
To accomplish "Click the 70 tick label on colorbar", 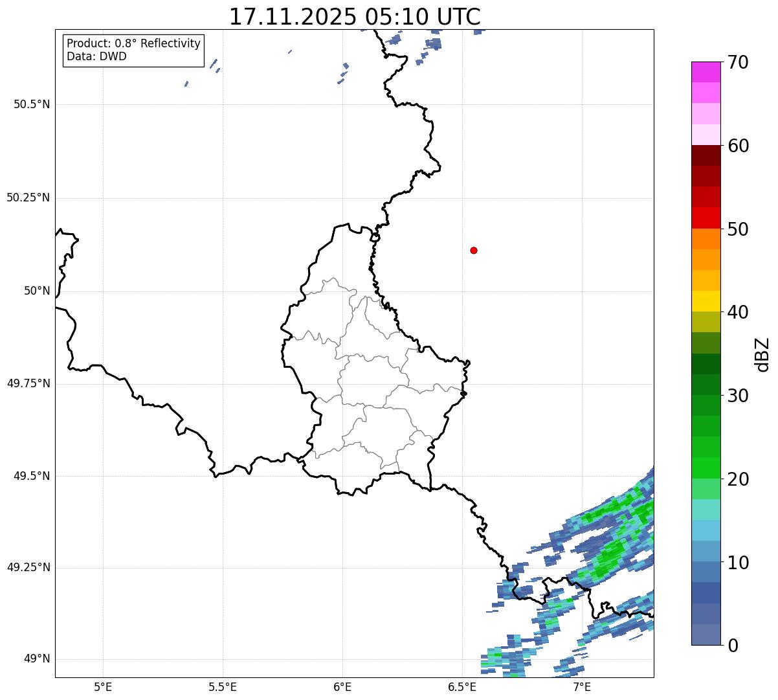I will 738,63.
